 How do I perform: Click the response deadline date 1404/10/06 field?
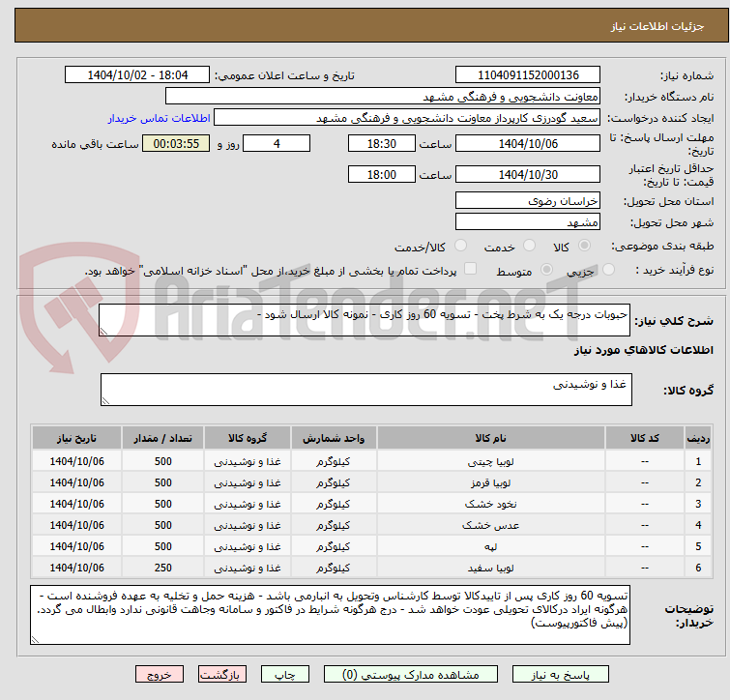click(x=528, y=143)
